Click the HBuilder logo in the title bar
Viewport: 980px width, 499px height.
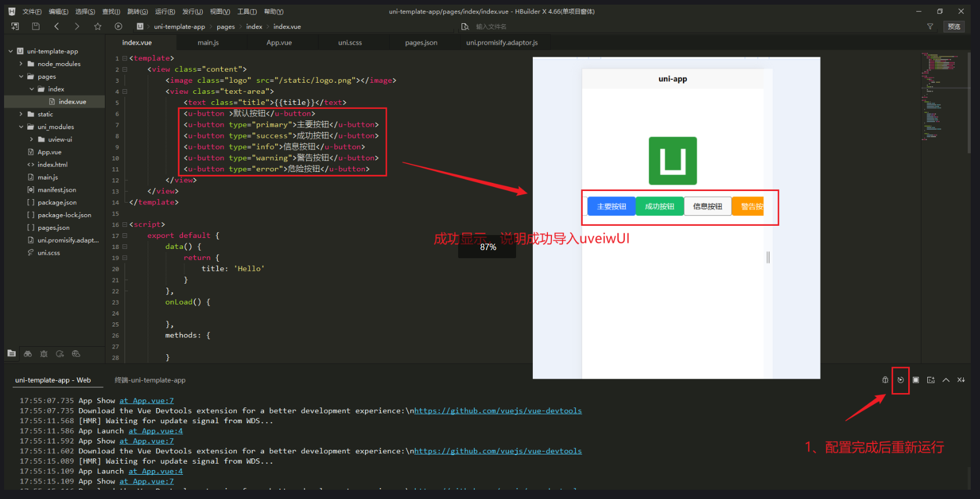point(12,11)
